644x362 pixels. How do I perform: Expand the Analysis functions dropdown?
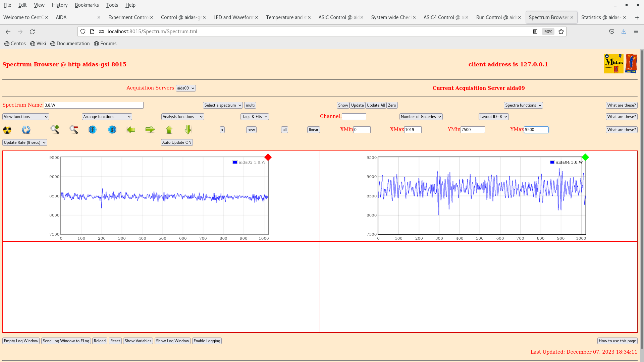(x=182, y=117)
